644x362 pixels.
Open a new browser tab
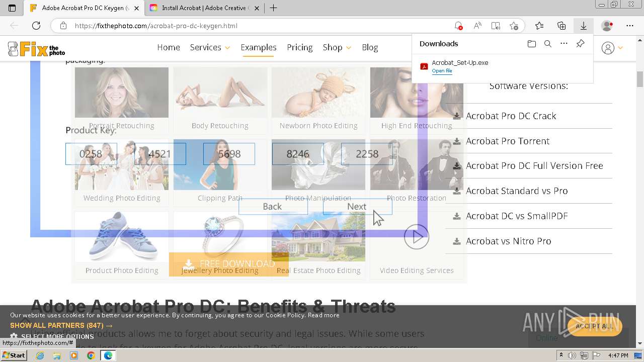tap(273, 8)
